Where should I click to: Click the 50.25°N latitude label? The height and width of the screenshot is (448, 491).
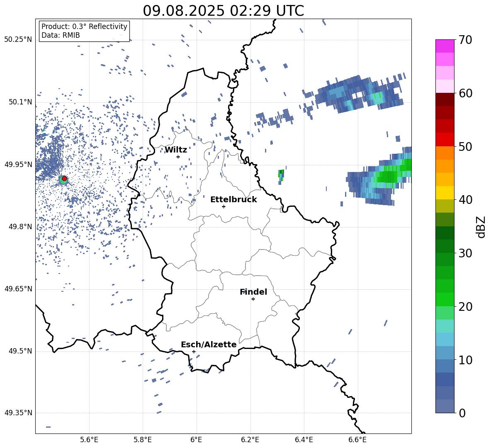click(18, 40)
